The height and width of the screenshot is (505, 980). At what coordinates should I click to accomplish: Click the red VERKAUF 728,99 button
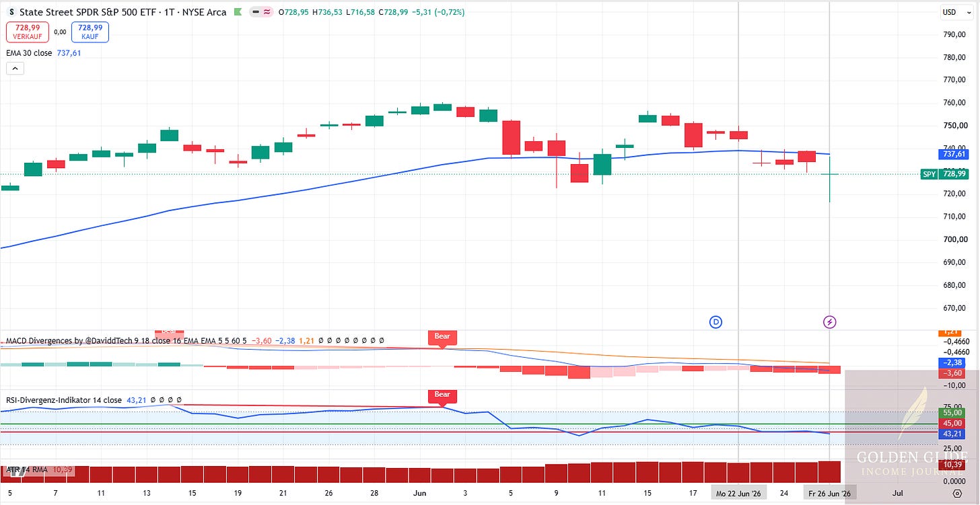(x=26, y=32)
